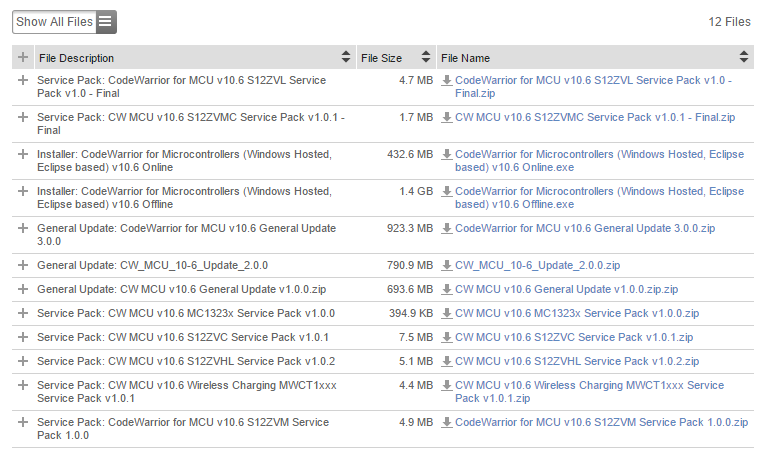Click description 'General Update: CW_MCU_10-6_Update_2.0.0'
Image resolution: width=774 pixels, height=470 pixels.
153,265
